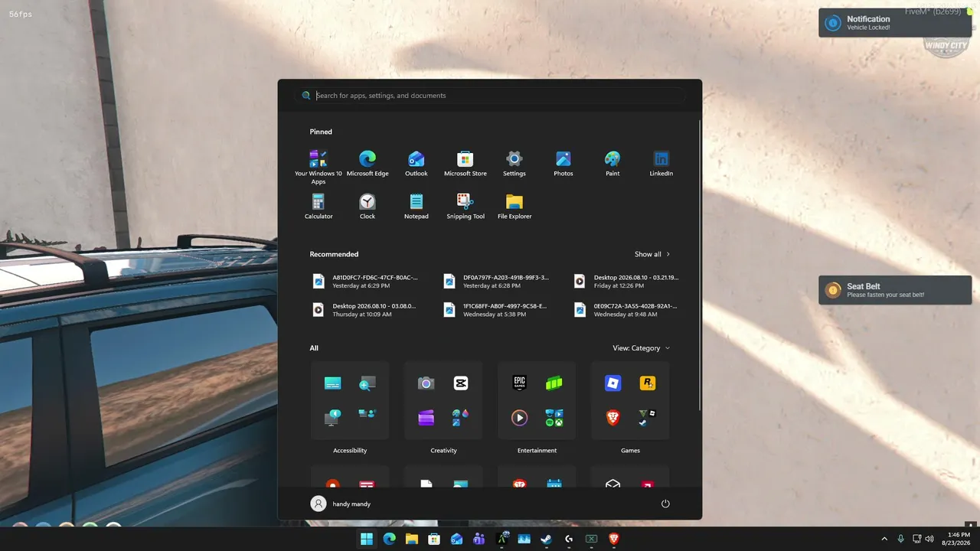
Task: Open Camera in Creativity folder
Action: pyautogui.click(x=426, y=383)
